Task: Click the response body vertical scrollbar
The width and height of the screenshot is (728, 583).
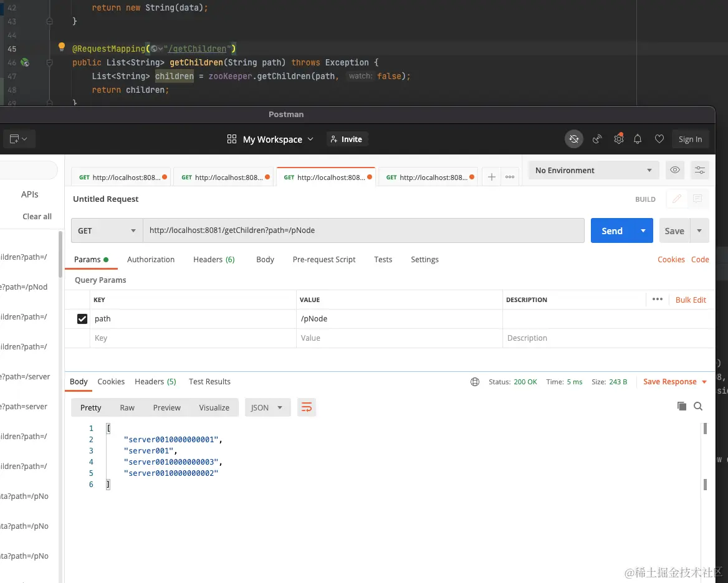Action: point(705,457)
